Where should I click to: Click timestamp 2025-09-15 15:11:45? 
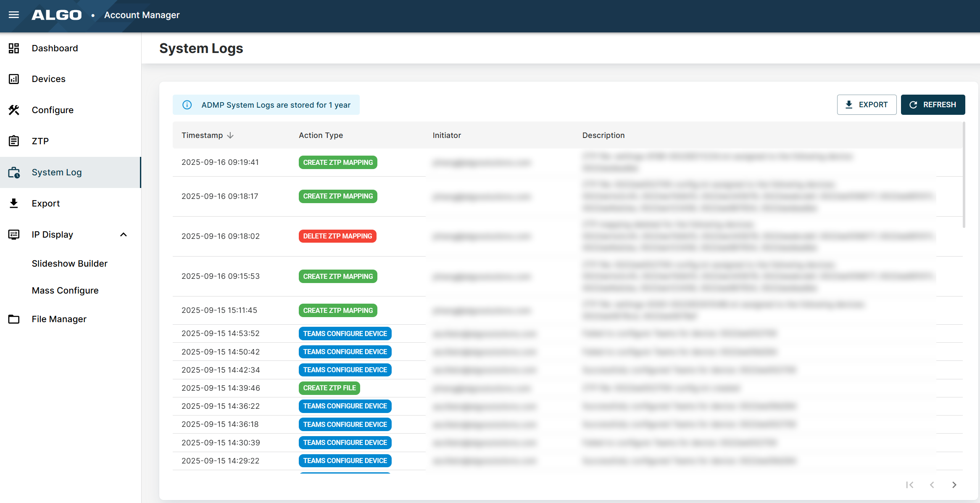[219, 310]
